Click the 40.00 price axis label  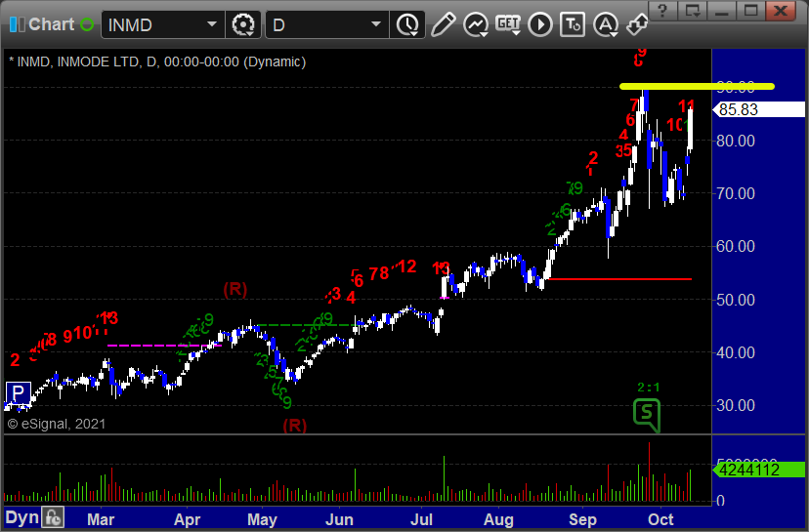735,353
